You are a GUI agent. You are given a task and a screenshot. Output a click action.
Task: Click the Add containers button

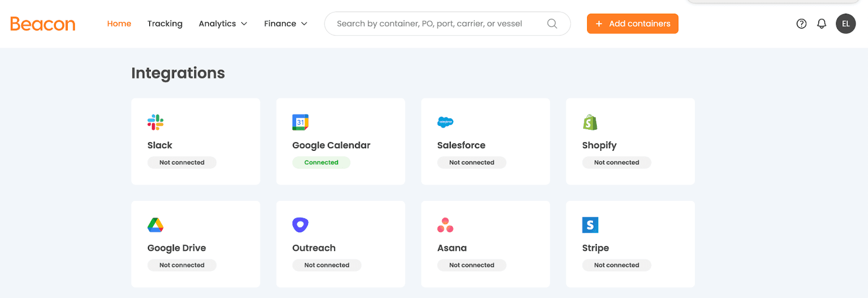coord(633,24)
